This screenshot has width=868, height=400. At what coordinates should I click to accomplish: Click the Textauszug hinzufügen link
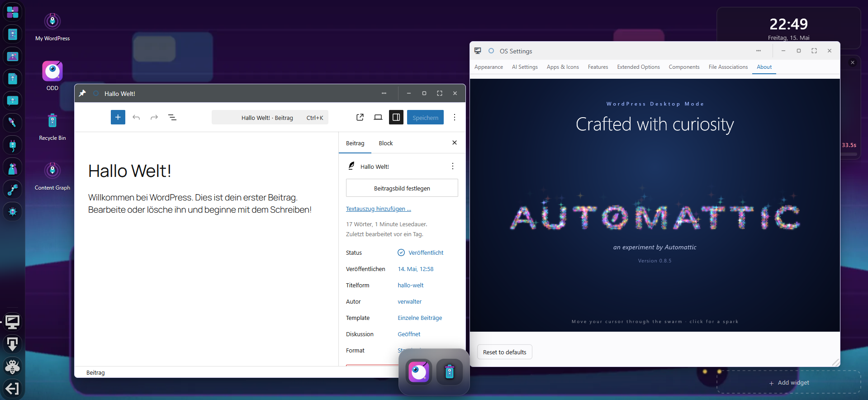379,209
